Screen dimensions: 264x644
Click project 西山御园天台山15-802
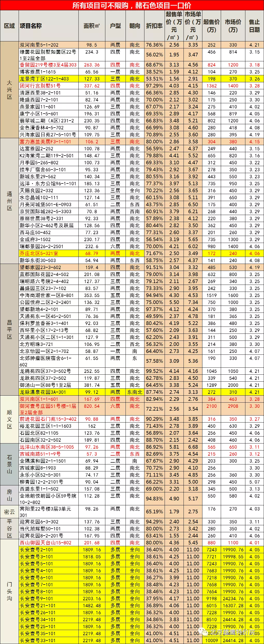click(x=46, y=543)
